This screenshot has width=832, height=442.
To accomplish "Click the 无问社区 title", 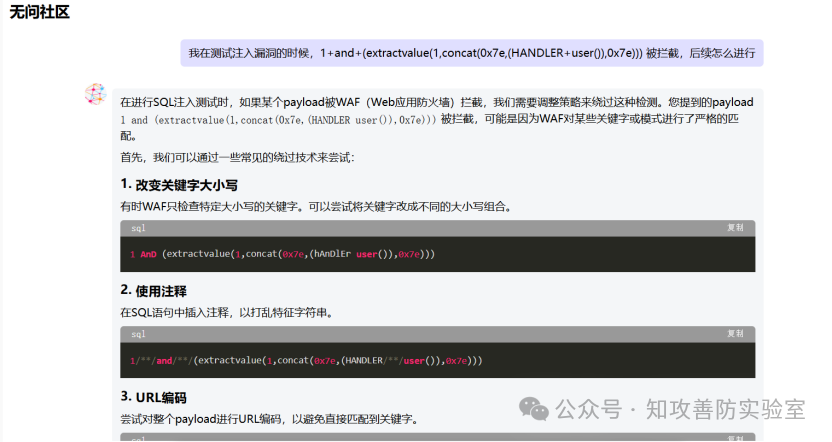I will [40, 12].
